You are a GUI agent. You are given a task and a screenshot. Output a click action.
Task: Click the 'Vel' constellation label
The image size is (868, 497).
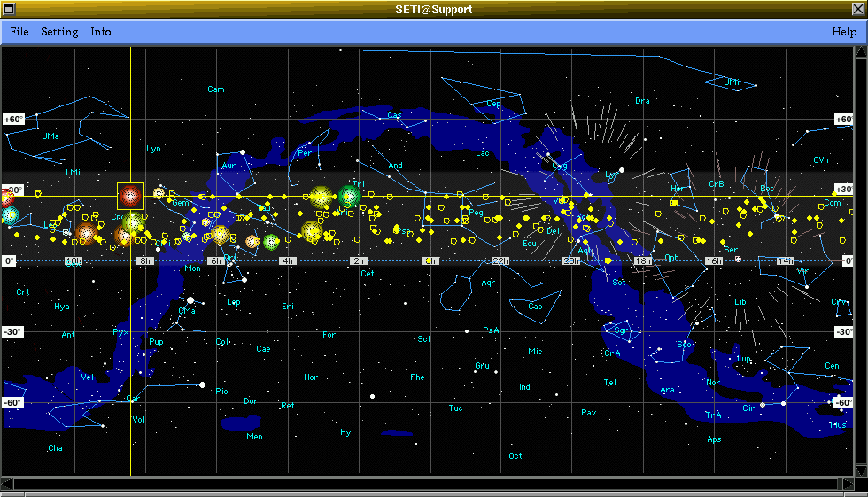coord(88,377)
